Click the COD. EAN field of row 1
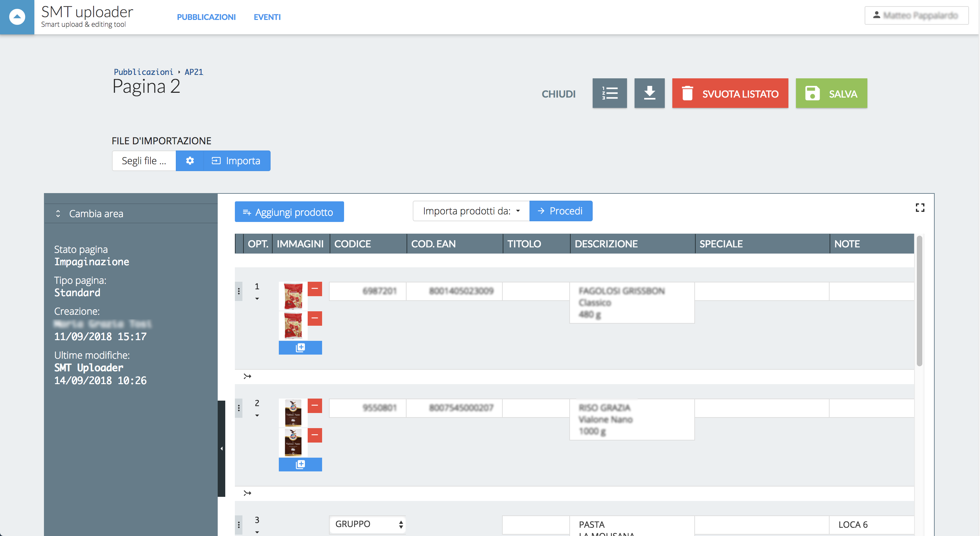 pyautogui.click(x=454, y=291)
